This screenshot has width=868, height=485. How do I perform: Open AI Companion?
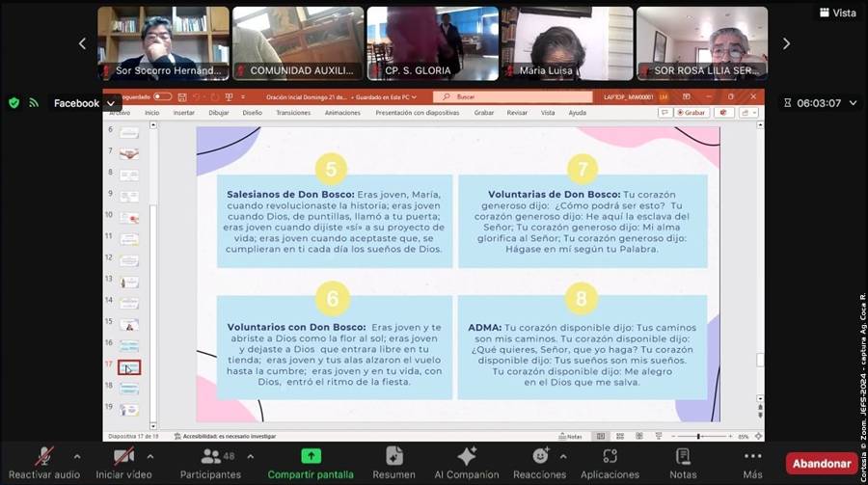coord(466,463)
